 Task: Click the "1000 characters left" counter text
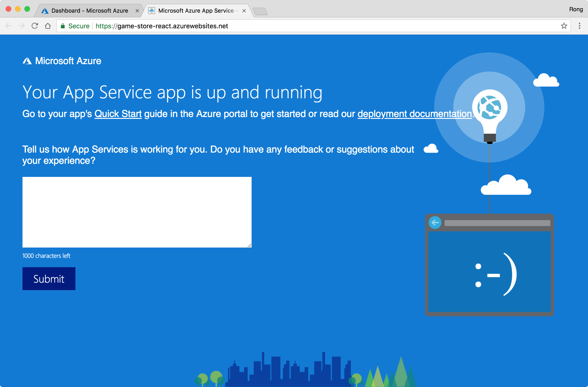46,256
